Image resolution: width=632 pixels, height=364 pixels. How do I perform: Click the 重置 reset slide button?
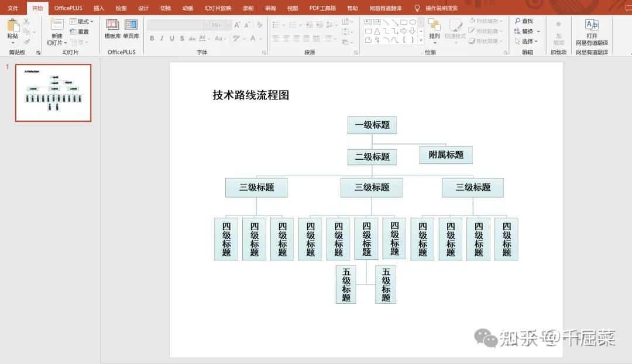80,32
